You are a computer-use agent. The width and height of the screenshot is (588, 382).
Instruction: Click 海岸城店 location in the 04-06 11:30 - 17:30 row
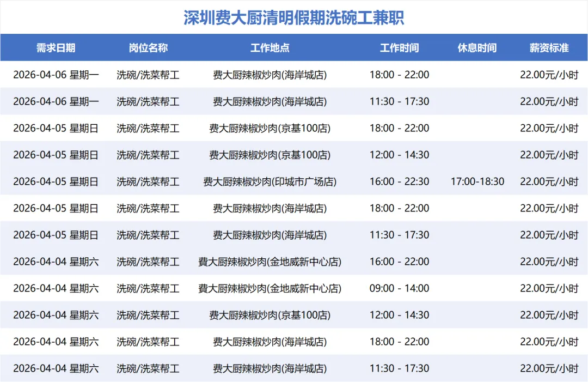tap(270, 101)
